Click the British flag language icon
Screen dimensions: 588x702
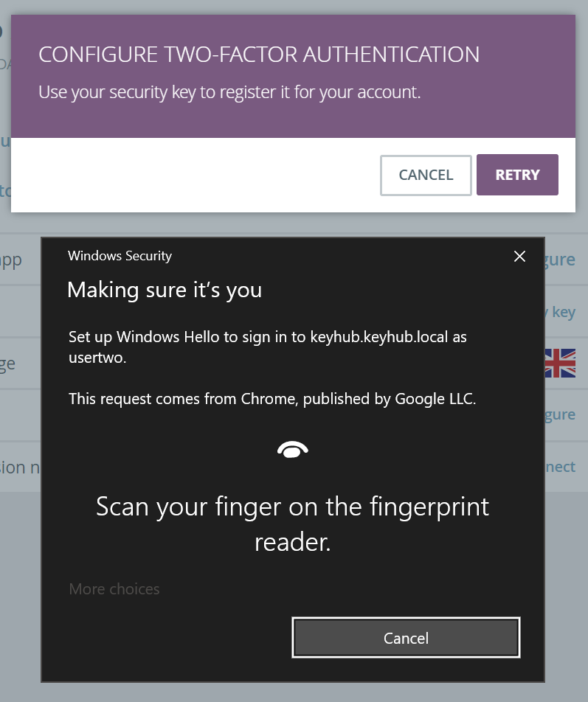[x=560, y=363]
